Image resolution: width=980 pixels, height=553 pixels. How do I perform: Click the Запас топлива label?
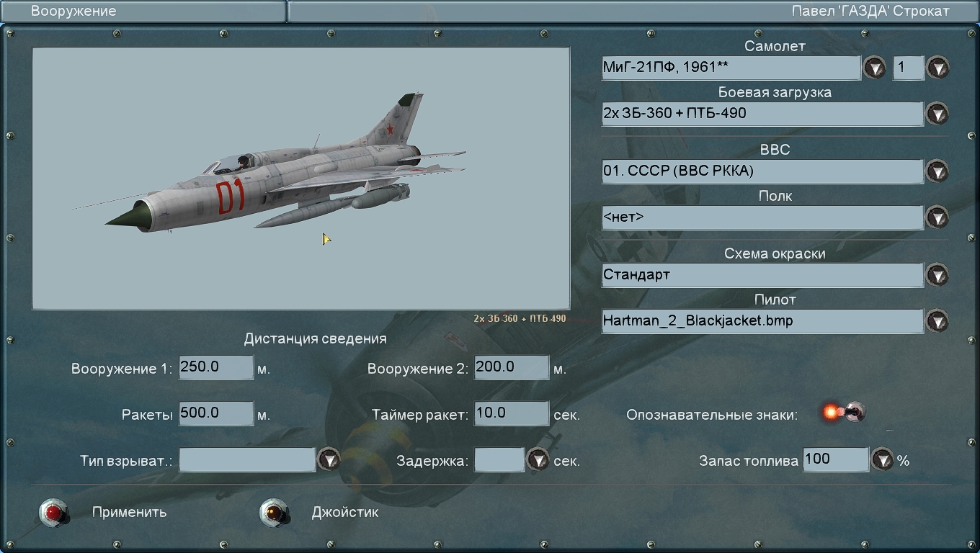[x=749, y=461]
